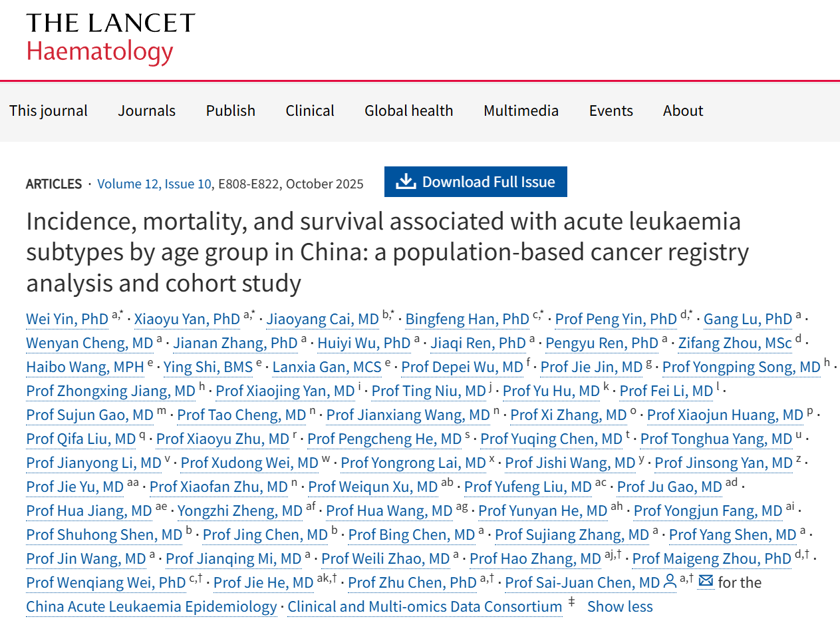Open author Jiaoyang Cai, MD
The height and width of the screenshot is (623, 840).
[x=323, y=319]
